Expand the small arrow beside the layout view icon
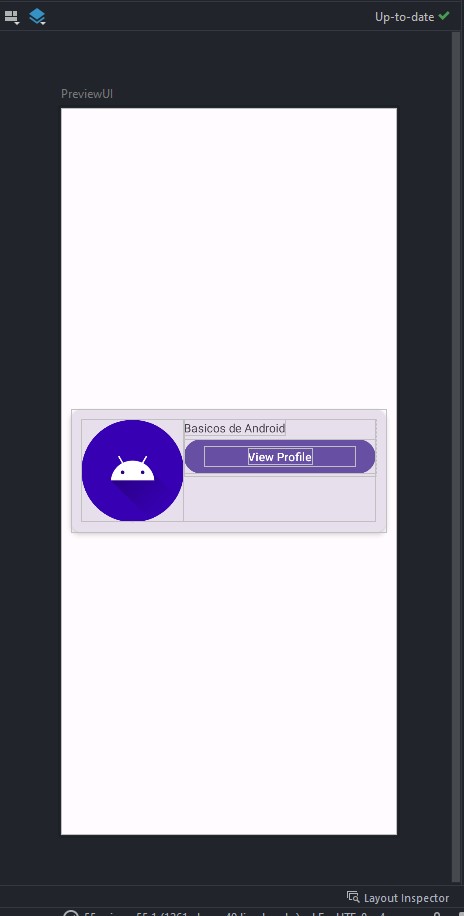The image size is (464, 916). pyautogui.click(x=16, y=22)
